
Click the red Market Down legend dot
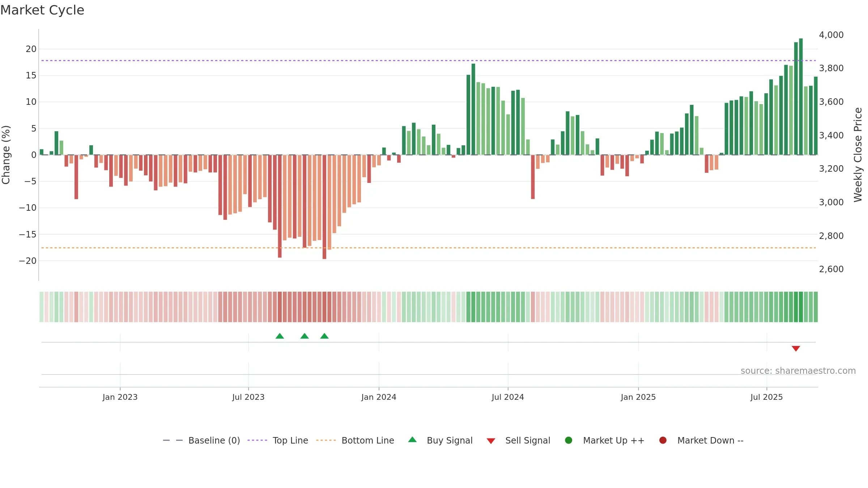click(x=663, y=440)
